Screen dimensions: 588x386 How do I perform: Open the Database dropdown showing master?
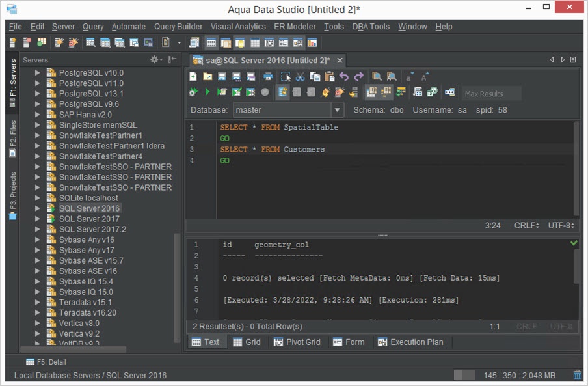337,110
